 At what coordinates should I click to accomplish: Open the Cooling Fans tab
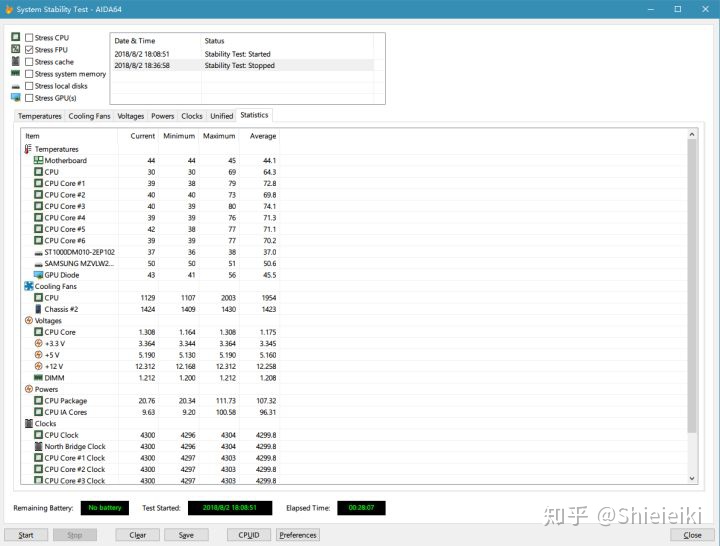(89, 116)
